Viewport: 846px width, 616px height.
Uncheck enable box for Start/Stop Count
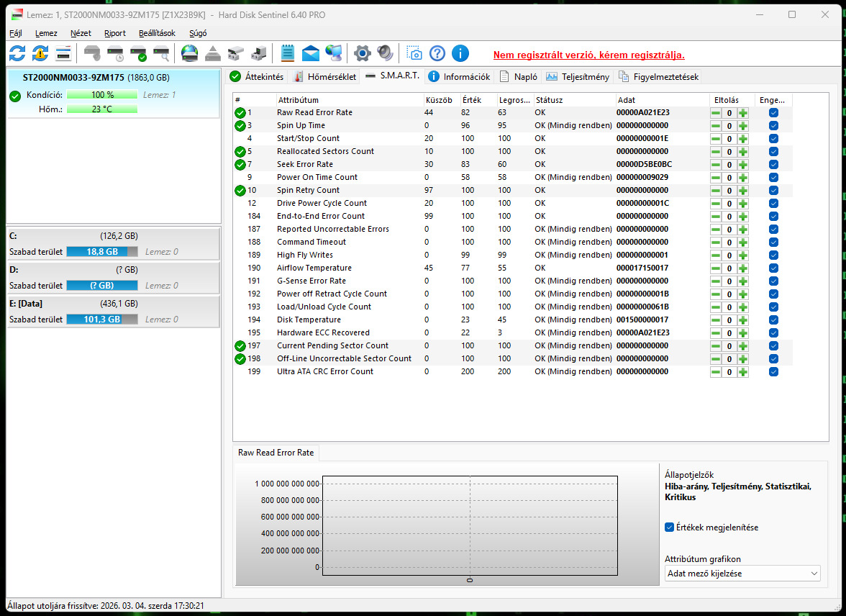coord(774,139)
